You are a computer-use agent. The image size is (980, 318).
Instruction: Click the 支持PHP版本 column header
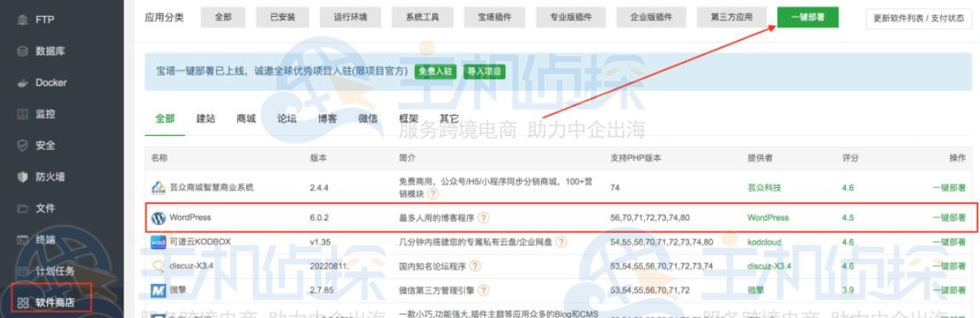pos(635,159)
